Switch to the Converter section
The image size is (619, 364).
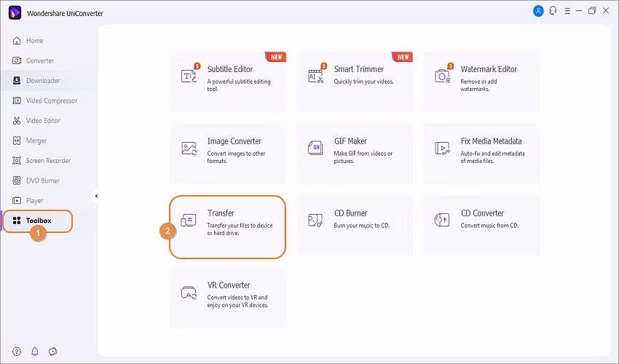coord(39,60)
